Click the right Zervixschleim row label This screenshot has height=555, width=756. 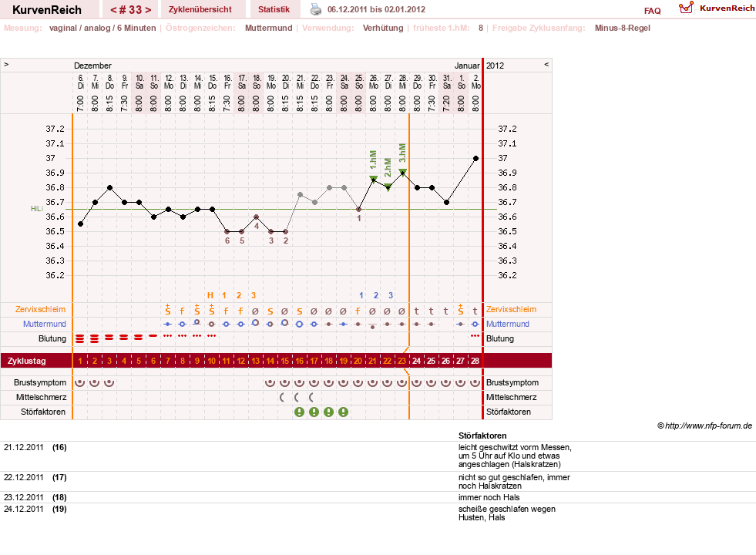pos(511,310)
